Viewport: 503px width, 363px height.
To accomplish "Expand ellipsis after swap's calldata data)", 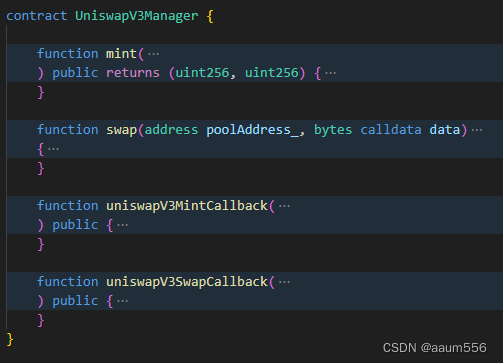I will pos(477,130).
